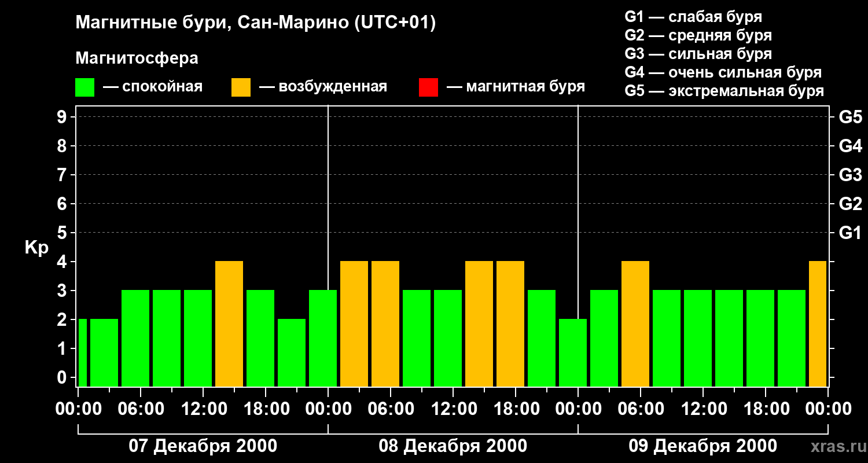Viewport: 868px width, 463px height.
Task: Click legend line 'G1 — слабая буря'
Action: tap(693, 17)
